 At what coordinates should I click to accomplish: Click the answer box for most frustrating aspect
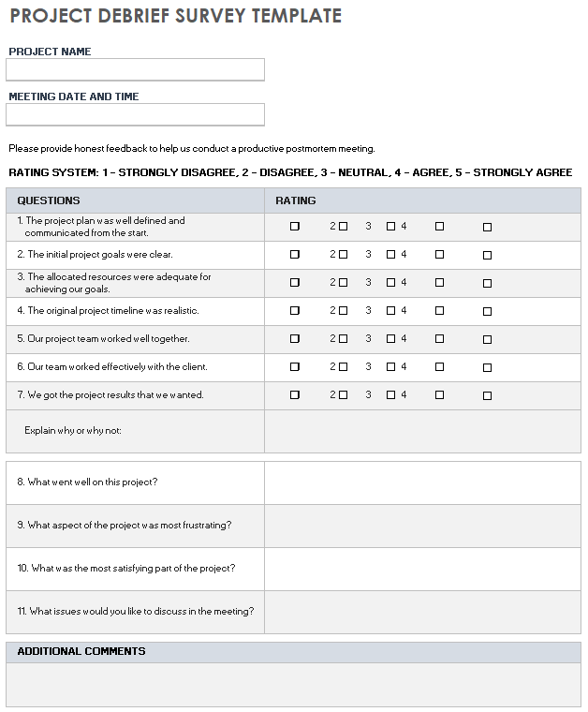tap(422, 526)
